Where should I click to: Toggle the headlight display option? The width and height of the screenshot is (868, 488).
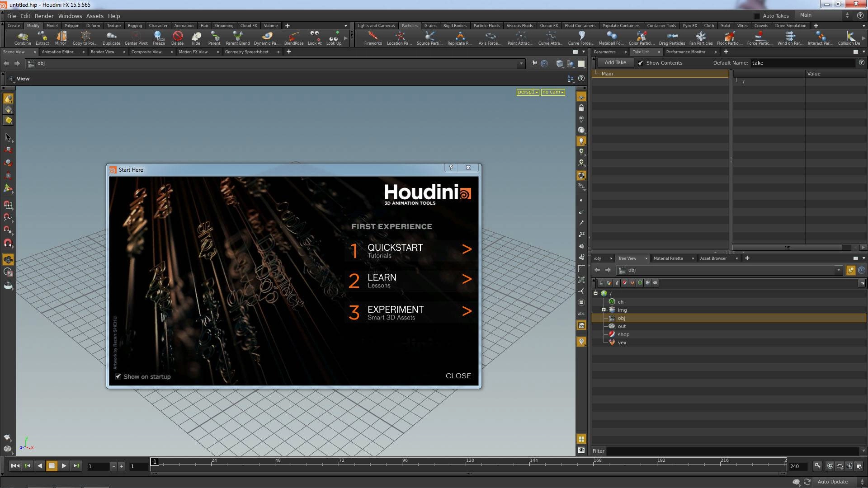pyautogui.click(x=581, y=141)
